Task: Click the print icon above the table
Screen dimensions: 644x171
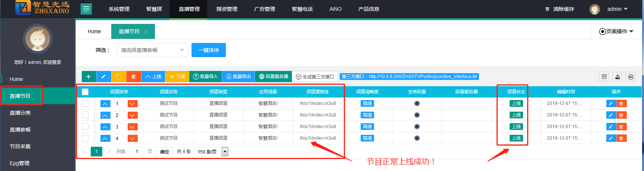Action: point(631,77)
